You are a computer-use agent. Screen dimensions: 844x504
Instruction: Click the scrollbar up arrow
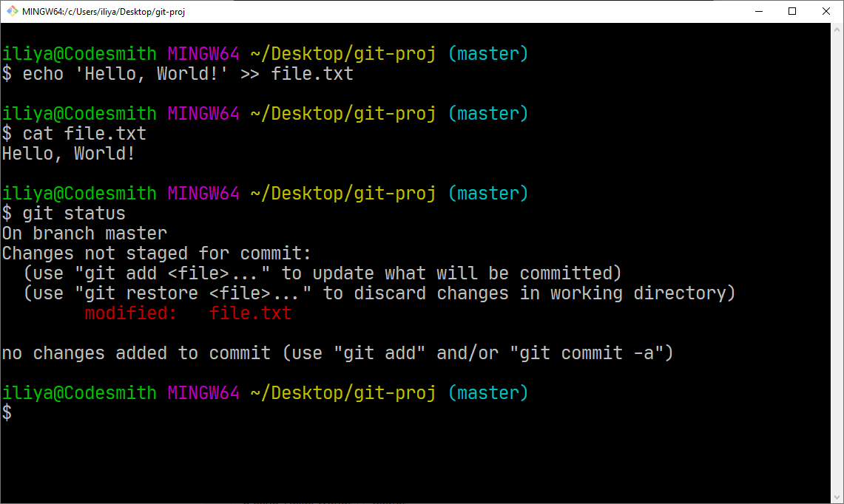click(x=837, y=30)
